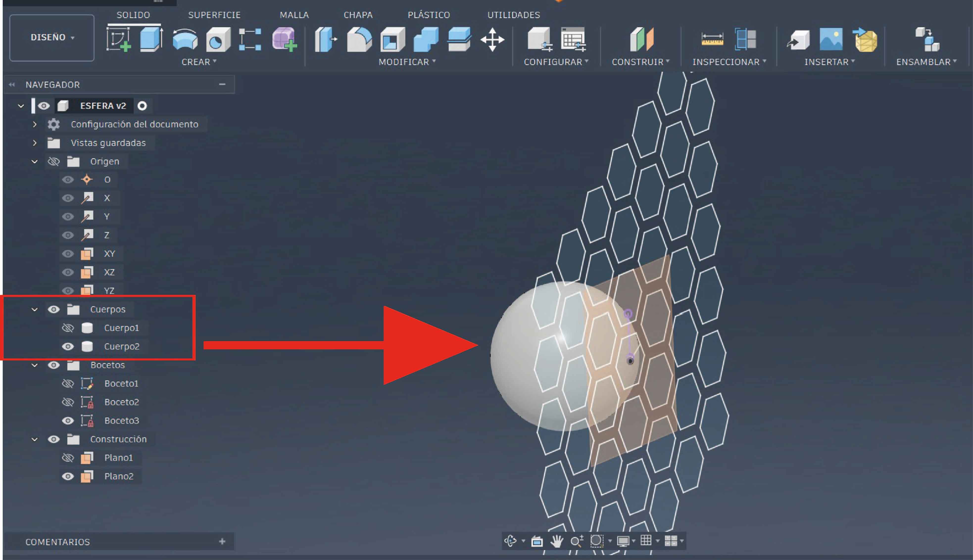Collapse the Cuerpos folder
Screen dimensions: 973x560
coord(35,310)
